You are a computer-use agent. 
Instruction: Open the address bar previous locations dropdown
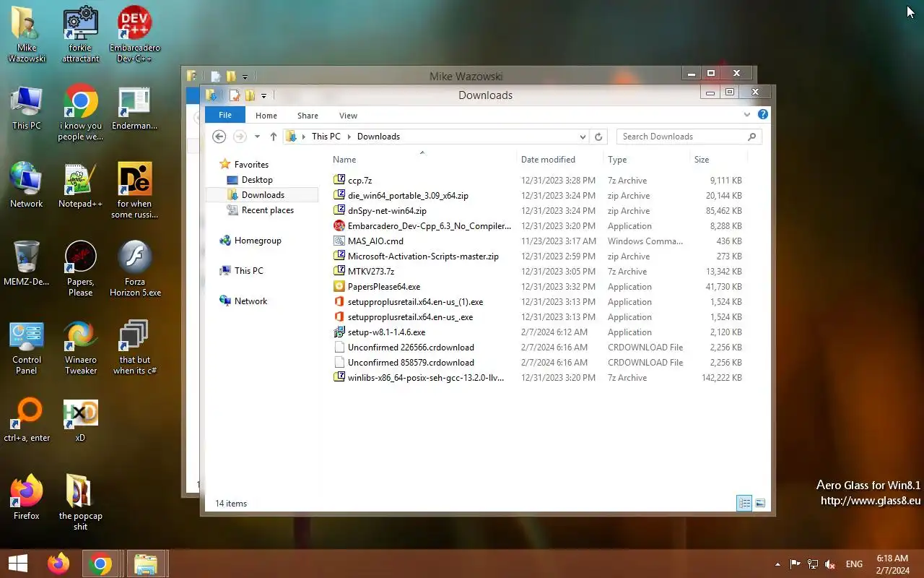[583, 137]
